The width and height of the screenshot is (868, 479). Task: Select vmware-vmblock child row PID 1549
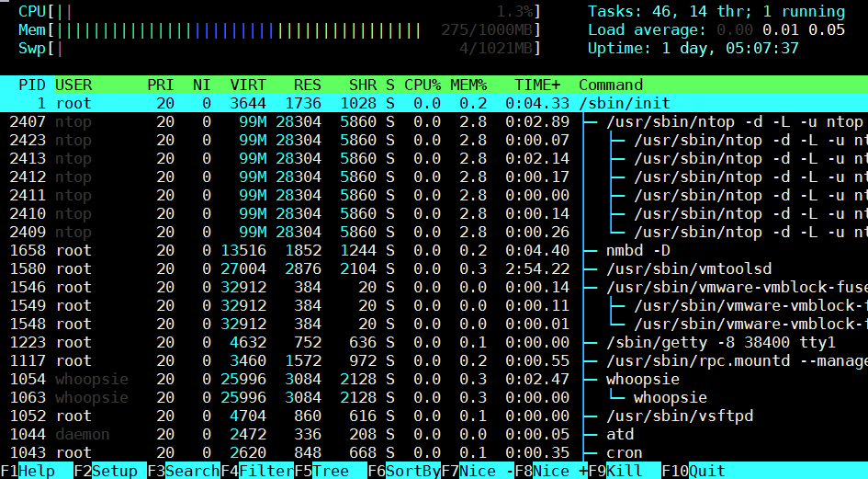click(x=434, y=305)
